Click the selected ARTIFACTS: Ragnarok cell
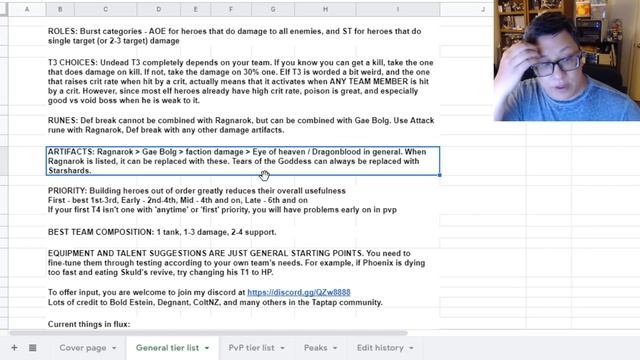The image size is (640, 360). pos(243,161)
